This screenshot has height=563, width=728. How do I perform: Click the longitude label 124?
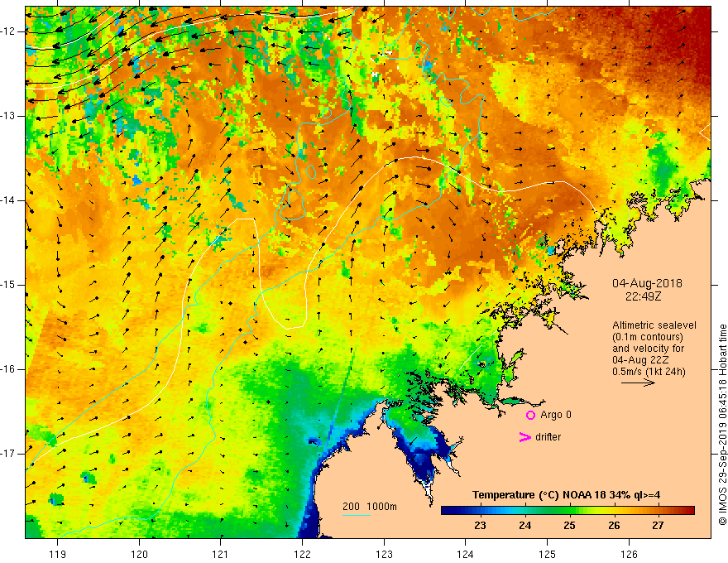pos(466,554)
